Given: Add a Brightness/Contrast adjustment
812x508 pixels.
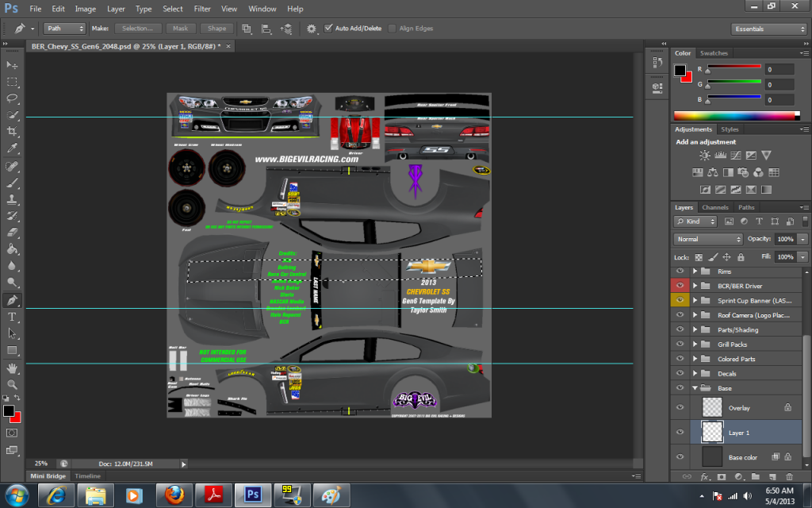Looking at the screenshot, I should point(705,156).
